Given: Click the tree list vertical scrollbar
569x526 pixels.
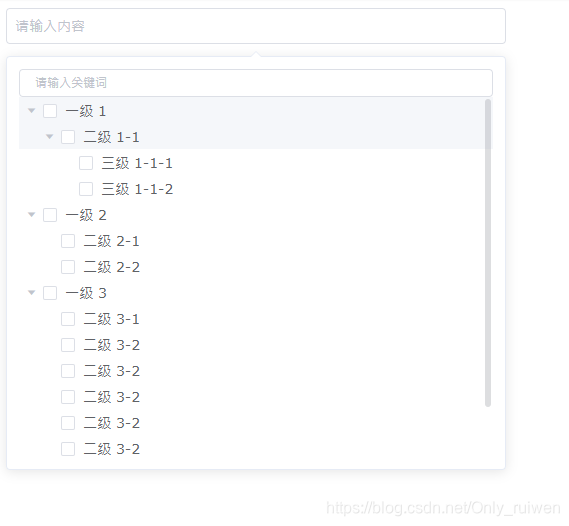Looking at the screenshot, I should point(488,253).
